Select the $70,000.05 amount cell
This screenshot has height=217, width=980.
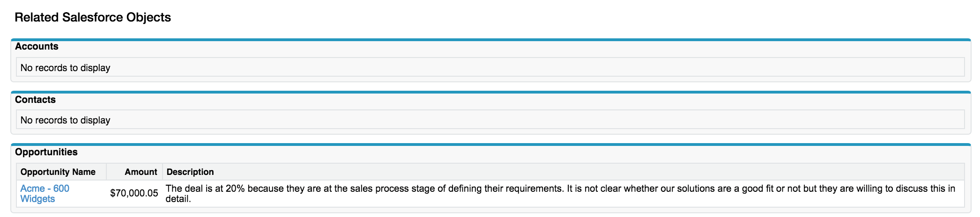[x=134, y=193]
